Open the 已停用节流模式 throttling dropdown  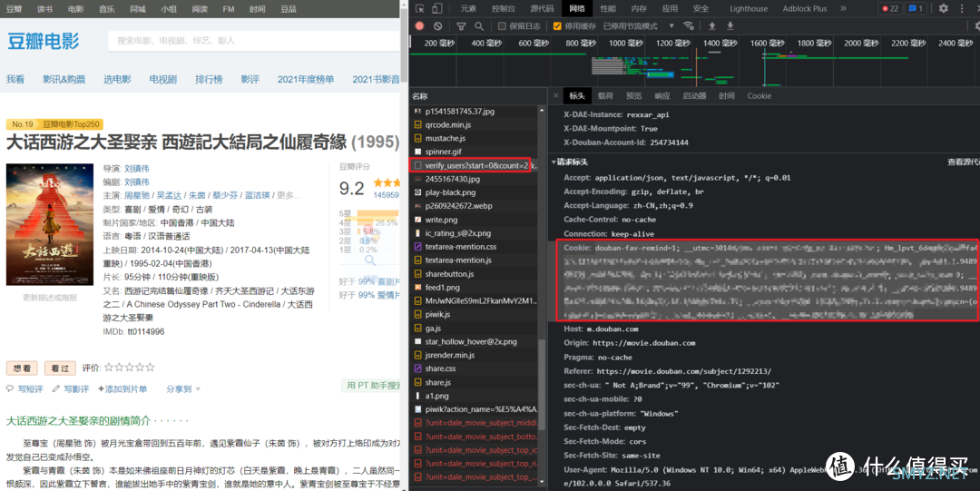(638, 26)
